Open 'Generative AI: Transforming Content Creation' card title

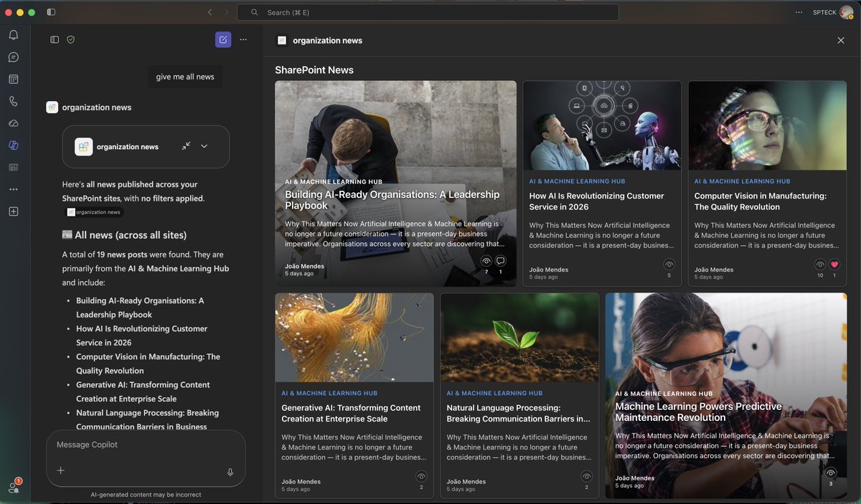[351, 413]
